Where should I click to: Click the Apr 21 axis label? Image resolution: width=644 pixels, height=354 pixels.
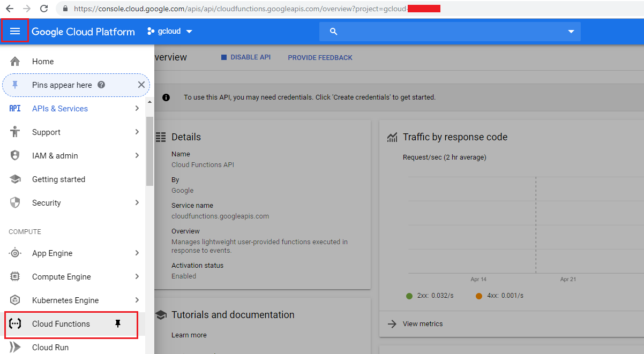[568, 280]
